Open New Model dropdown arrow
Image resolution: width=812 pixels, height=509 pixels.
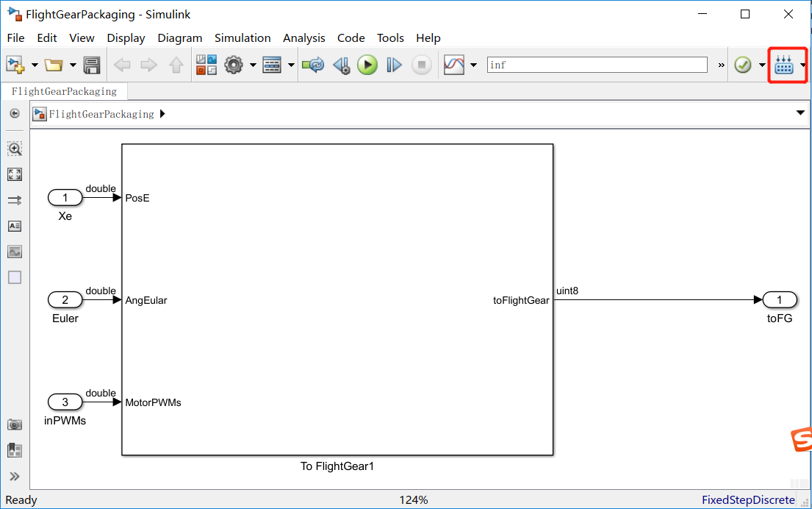[35, 65]
